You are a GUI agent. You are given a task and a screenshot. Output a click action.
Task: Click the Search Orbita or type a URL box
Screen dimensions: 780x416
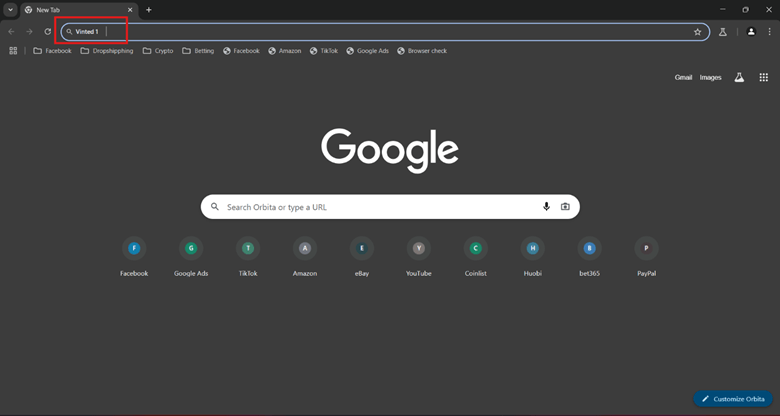point(390,207)
